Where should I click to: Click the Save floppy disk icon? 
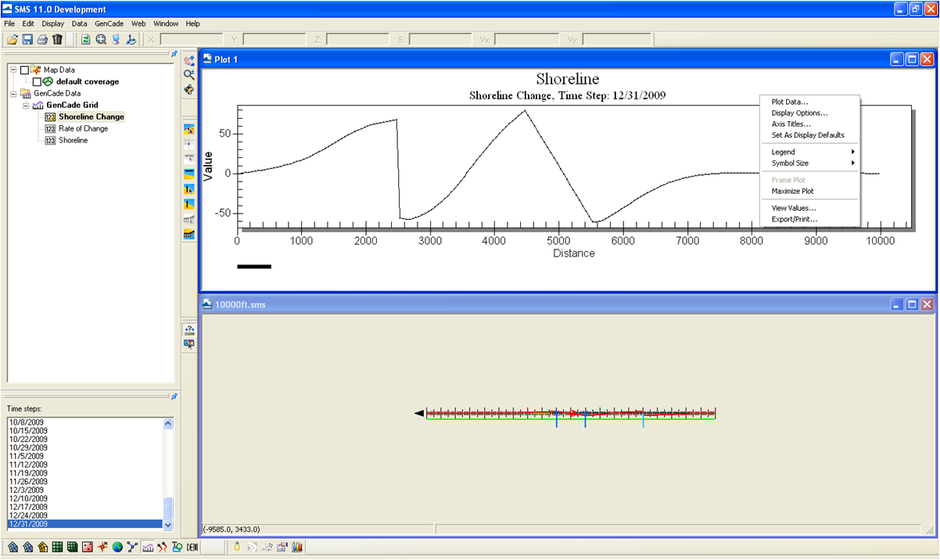[x=27, y=39]
